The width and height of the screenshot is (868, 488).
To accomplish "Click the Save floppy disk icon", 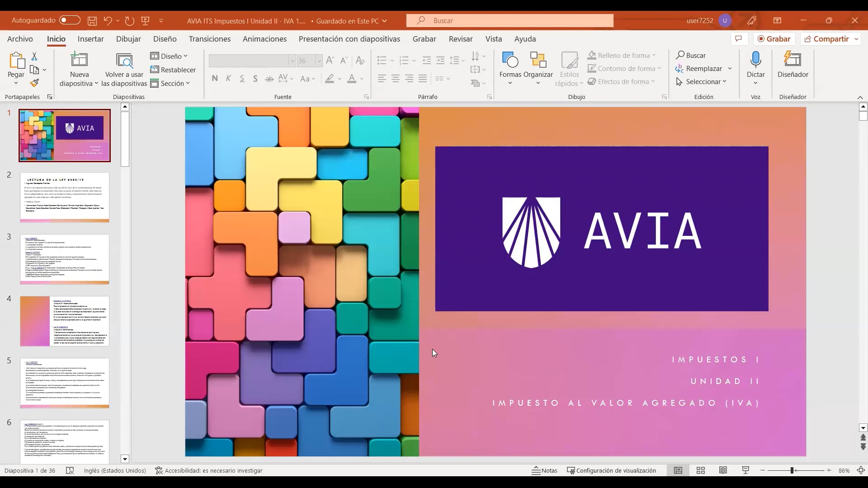I will [x=92, y=21].
